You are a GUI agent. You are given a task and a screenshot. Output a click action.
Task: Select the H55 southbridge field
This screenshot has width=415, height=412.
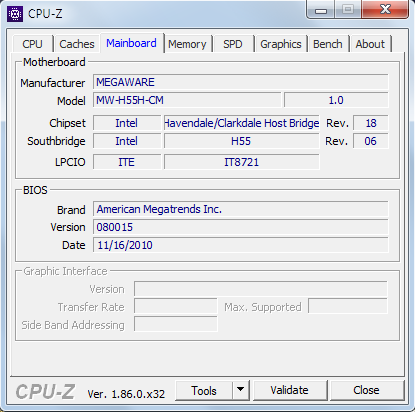(x=242, y=141)
